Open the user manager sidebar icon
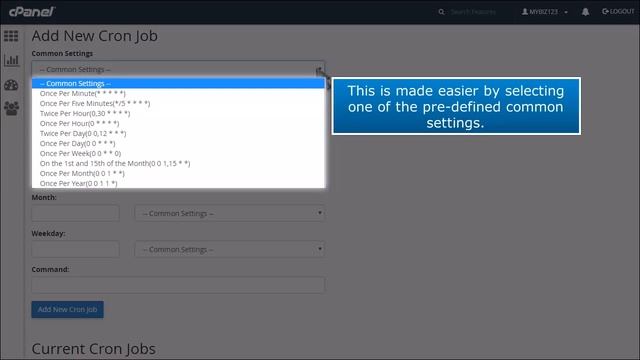640x360 pixels. pos(11,109)
